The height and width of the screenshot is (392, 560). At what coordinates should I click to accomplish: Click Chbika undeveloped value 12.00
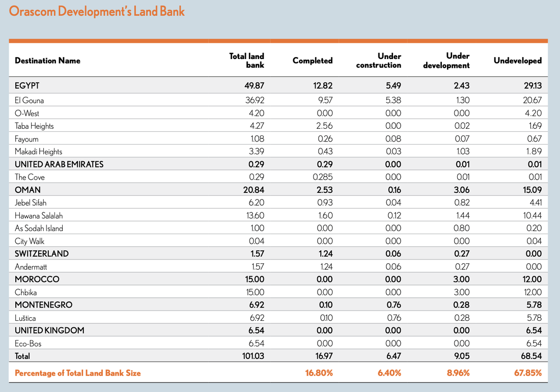pyautogui.click(x=533, y=292)
